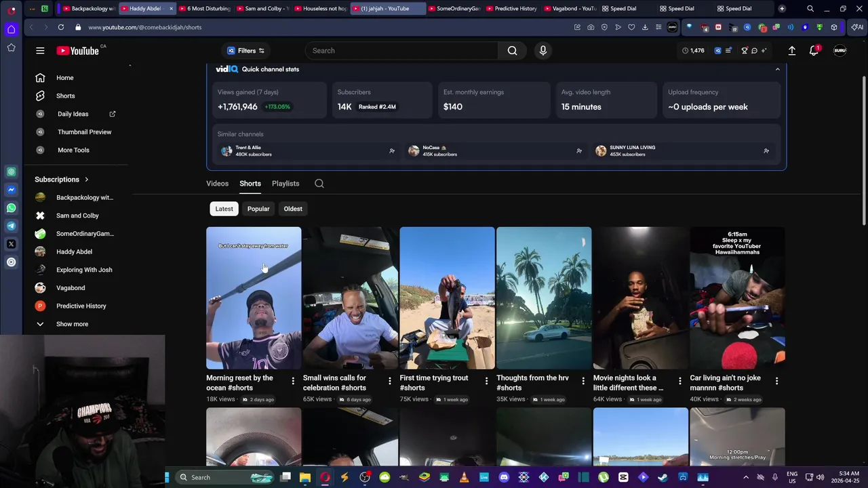Image resolution: width=868 pixels, height=488 pixels.
Task: Open Telegram in Opera sidebar
Action: tap(12, 226)
